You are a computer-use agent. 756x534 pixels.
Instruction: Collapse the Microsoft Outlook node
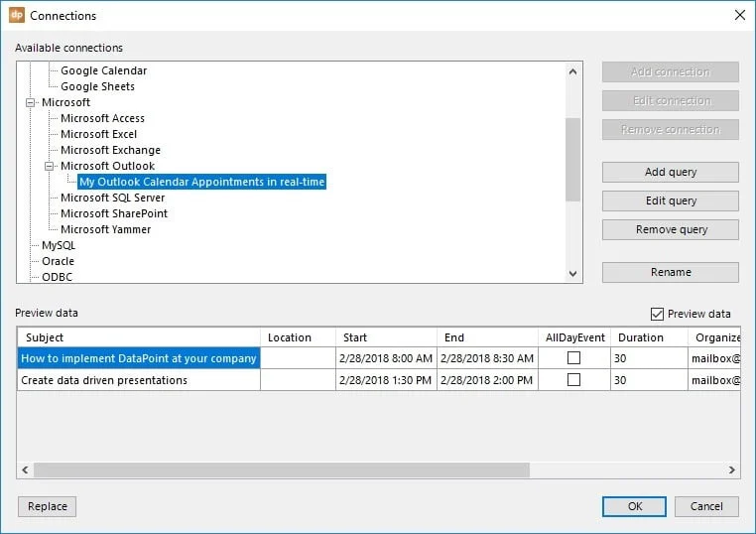point(50,166)
